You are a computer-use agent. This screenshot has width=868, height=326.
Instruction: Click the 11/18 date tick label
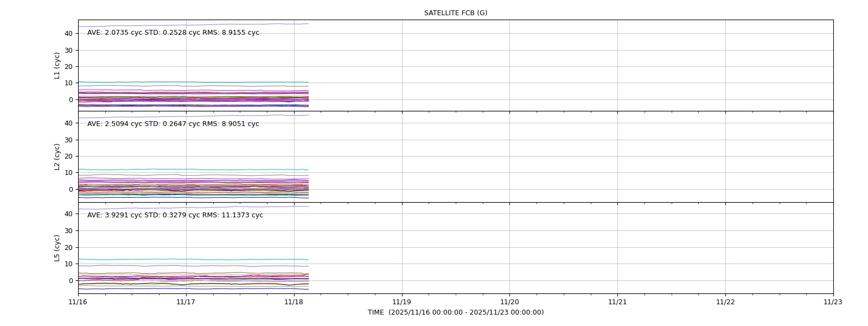[x=294, y=302]
